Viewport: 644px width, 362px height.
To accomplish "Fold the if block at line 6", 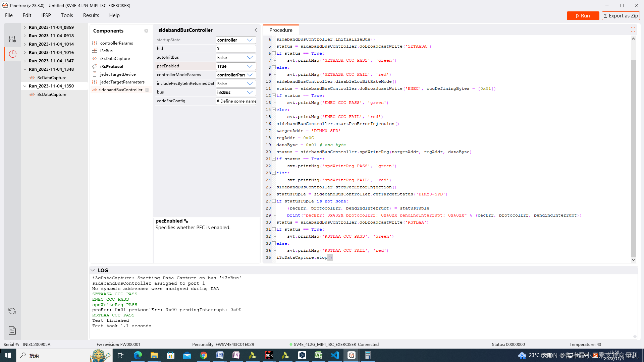I will pos(274,53).
